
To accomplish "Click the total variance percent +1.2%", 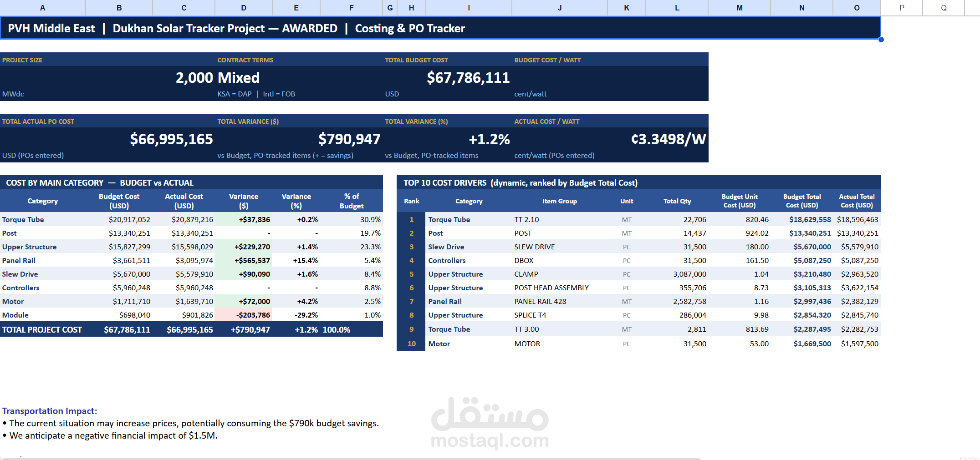I will [x=489, y=139].
